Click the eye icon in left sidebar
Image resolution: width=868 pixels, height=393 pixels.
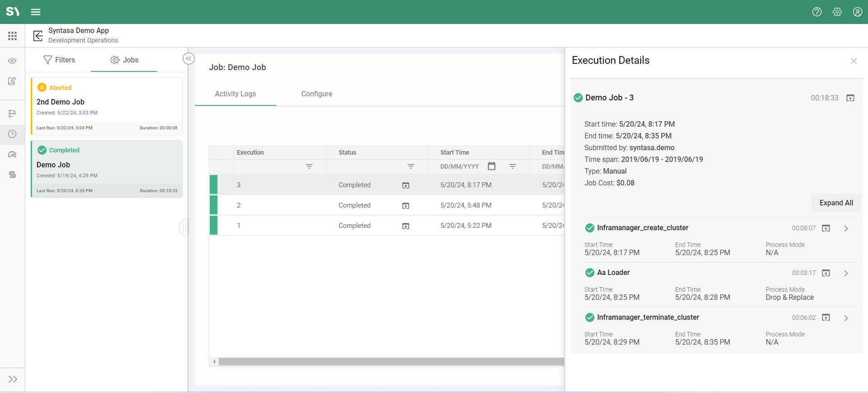tap(12, 61)
